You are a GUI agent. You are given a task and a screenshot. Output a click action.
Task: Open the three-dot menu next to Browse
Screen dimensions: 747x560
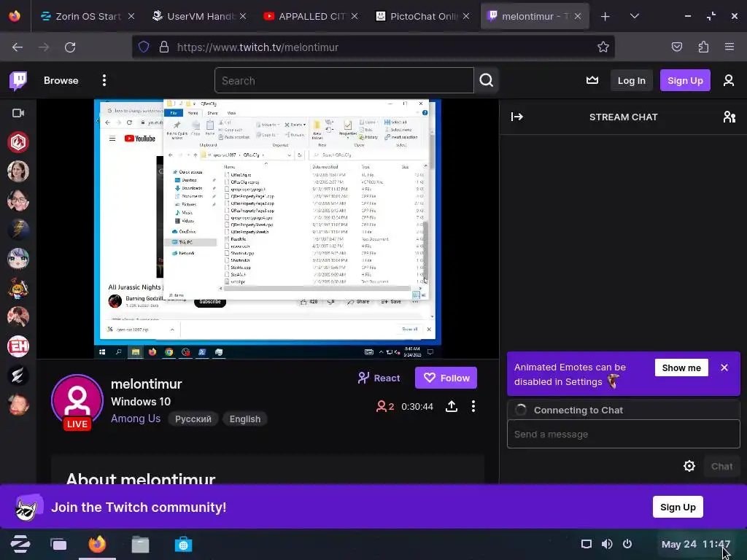104,80
